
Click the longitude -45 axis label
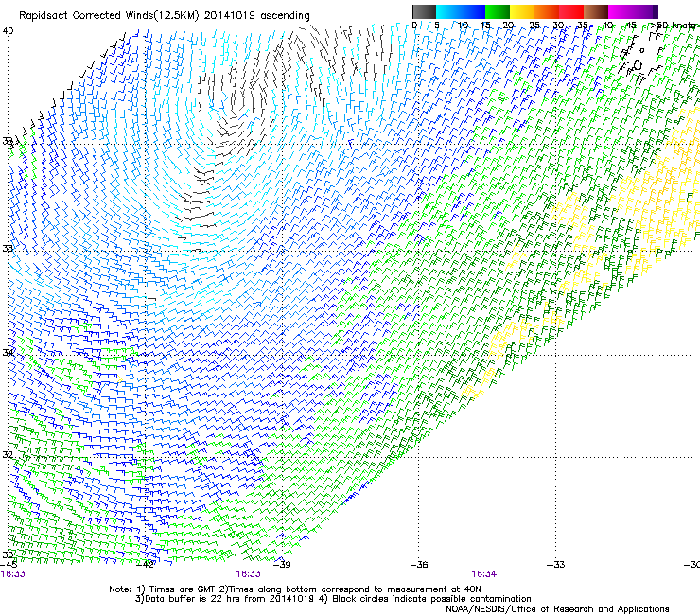pos(9,565)
